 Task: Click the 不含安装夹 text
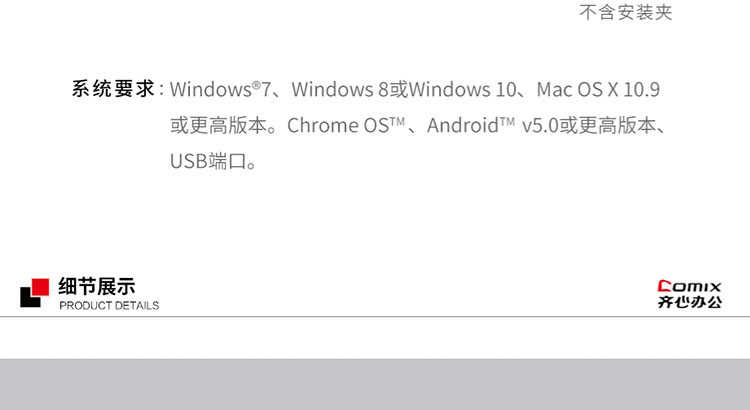[626, 13]
